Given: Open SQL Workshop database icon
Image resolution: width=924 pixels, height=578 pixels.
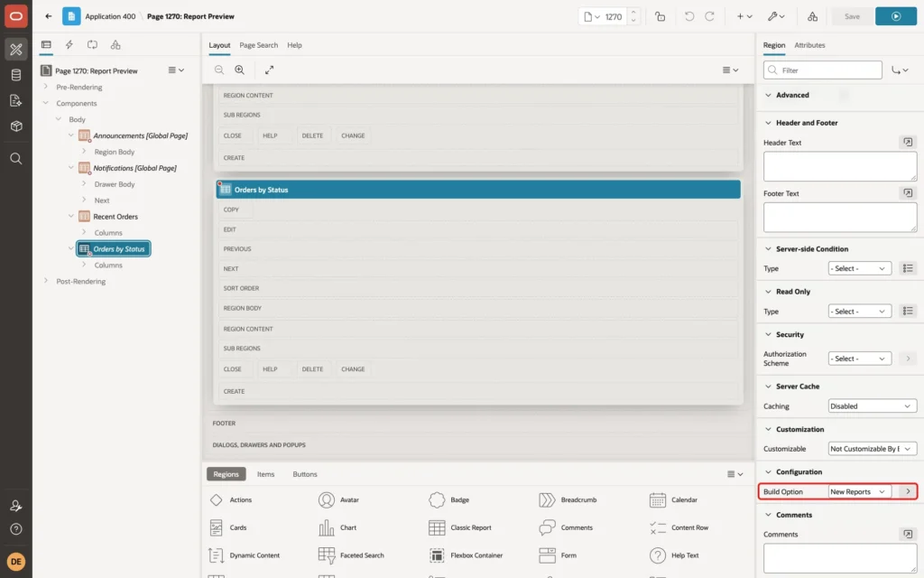Looking at the screenshot, I should (16, 75).
